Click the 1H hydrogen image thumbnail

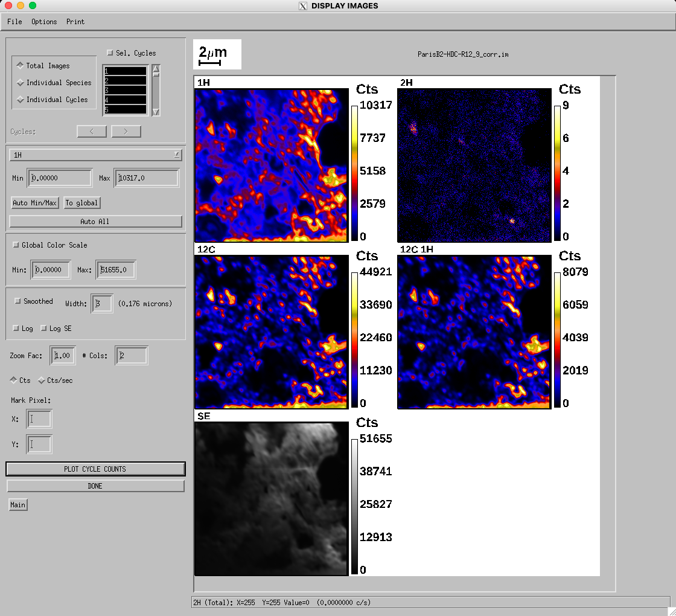pyautogui.click(x=272, y=165)
